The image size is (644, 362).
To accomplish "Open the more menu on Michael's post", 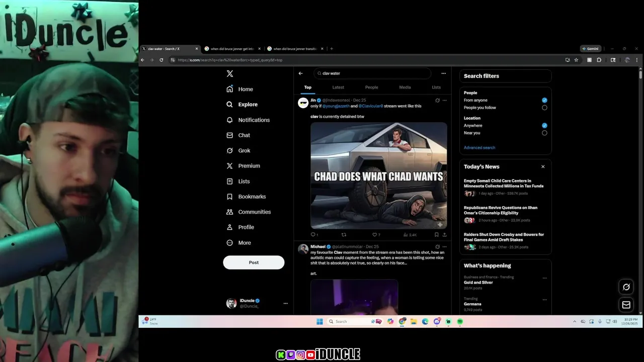I will 444,247.
